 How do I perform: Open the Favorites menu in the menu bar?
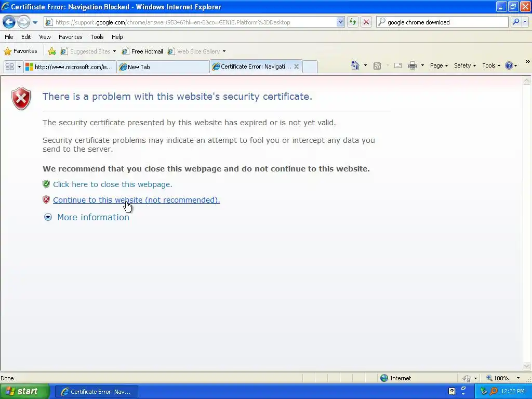(70, 37)
